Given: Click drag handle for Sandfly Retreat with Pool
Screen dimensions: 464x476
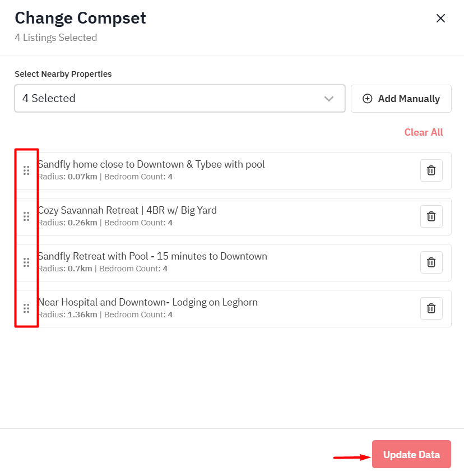Looking at the screenshot, I should [x=26, y=262].
